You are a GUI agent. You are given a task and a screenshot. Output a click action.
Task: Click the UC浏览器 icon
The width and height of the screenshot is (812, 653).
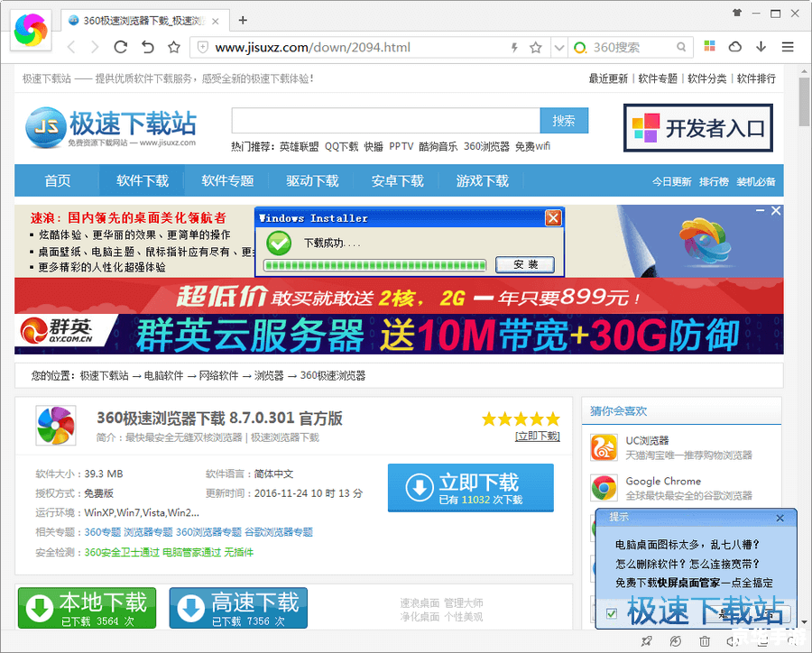pos(604,447)
